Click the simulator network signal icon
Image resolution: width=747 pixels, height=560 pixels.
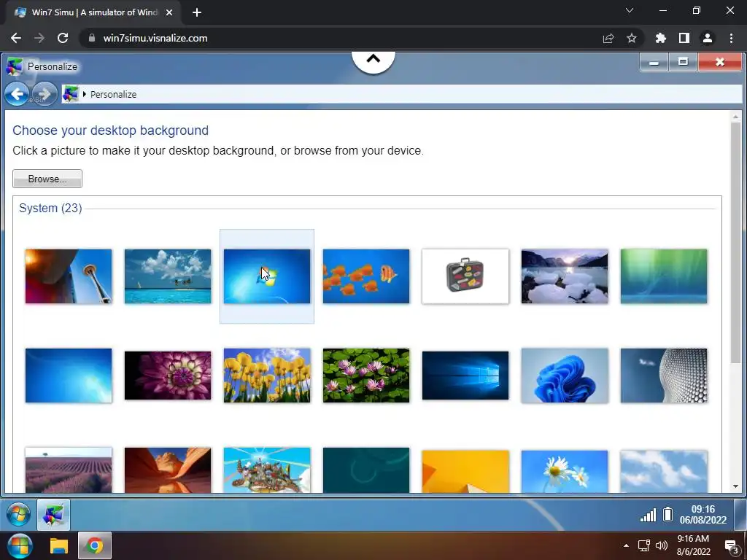coord(648,515)
